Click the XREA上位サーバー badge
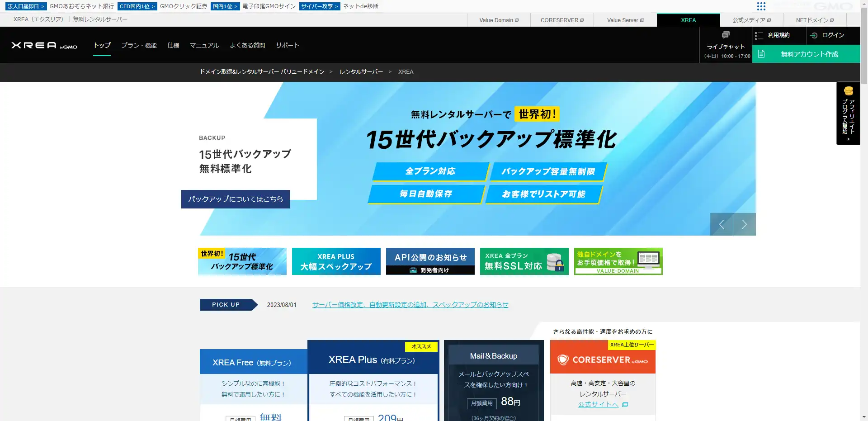 click(x=632, y=345)
